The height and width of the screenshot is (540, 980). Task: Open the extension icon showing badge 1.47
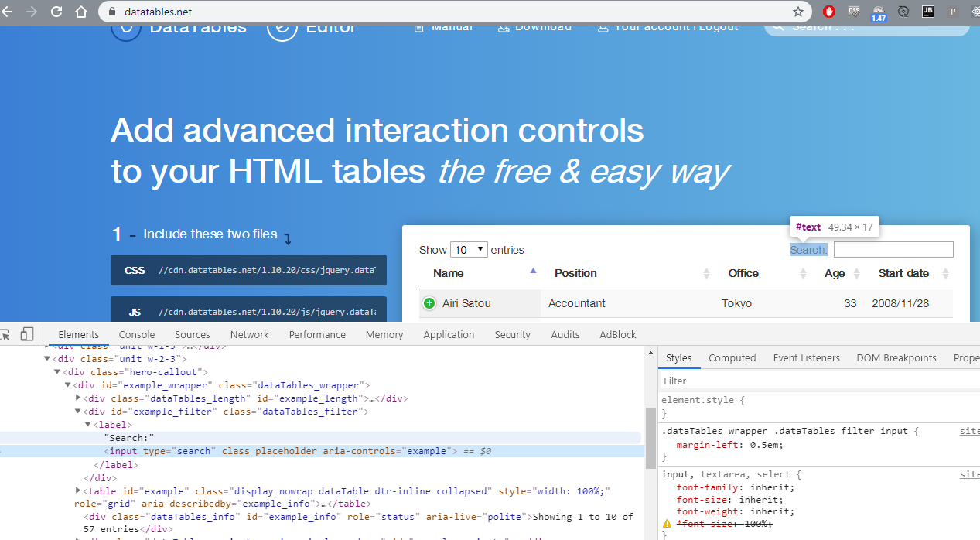pyautogui.click(x=878, y=13)
